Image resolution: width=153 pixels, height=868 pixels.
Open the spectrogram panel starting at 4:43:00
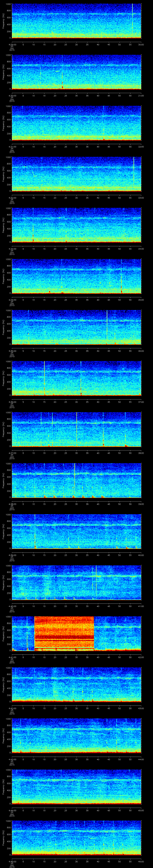(x=76, y=736)
